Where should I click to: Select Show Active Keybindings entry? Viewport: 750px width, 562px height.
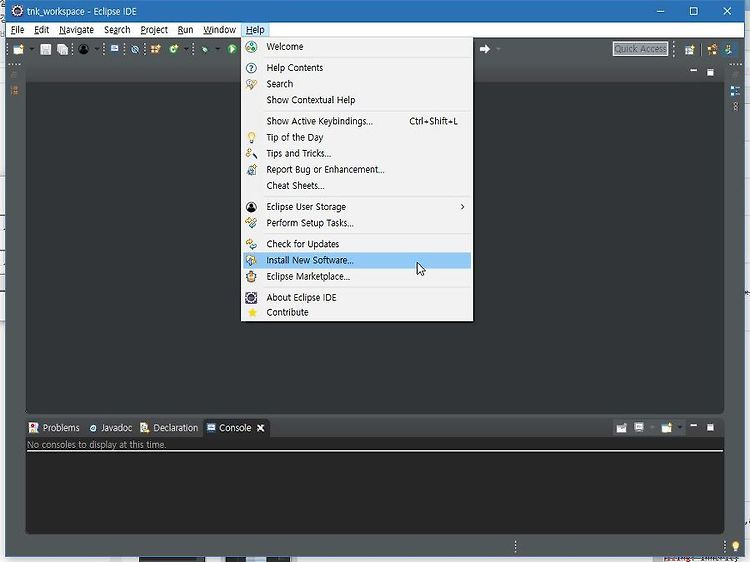click(x=357, y=121)
